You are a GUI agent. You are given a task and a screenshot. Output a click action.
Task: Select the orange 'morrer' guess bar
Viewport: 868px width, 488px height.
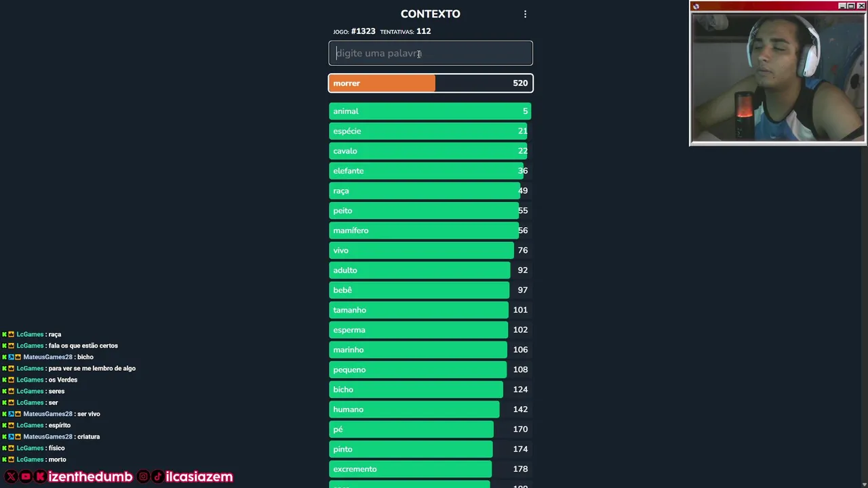pyautogui.click(x=431, y=83)
